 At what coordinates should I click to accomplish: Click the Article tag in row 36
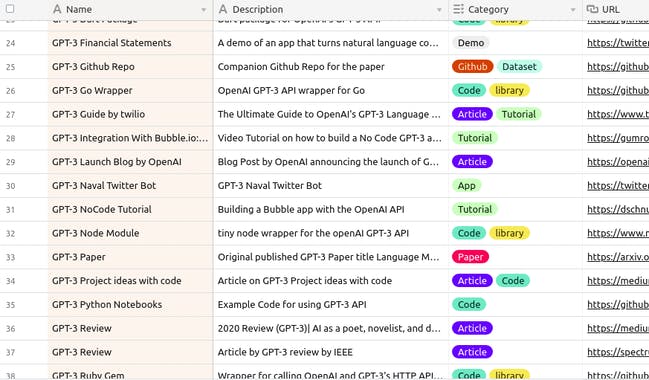click(x=472, y=329)
